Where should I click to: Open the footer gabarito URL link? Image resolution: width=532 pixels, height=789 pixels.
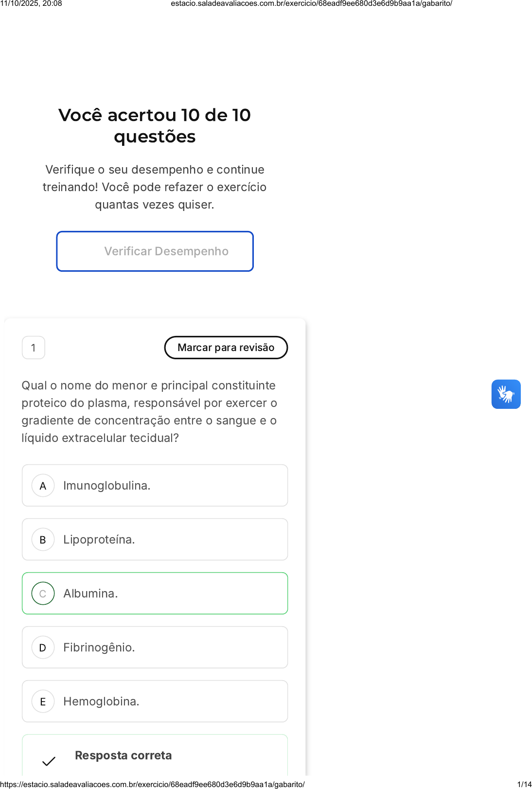point(152,784)
